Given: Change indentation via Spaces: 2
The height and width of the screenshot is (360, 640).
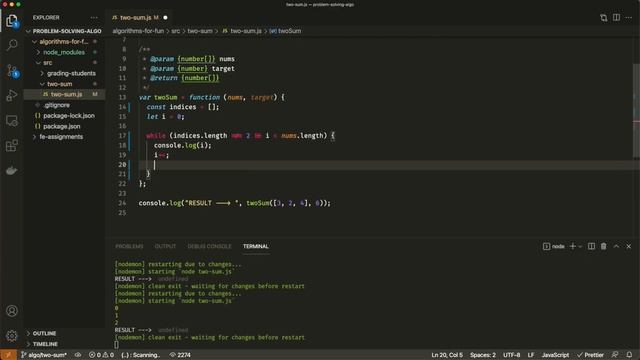Looking at the screenshot, I should (482, 355).
